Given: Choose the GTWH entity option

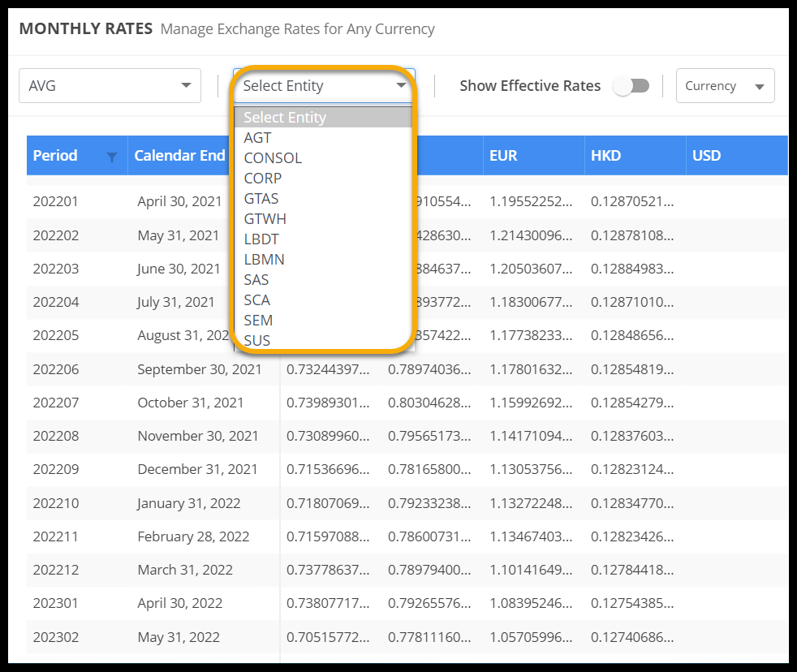Looking at the screenshot, I should coord(265,219).
